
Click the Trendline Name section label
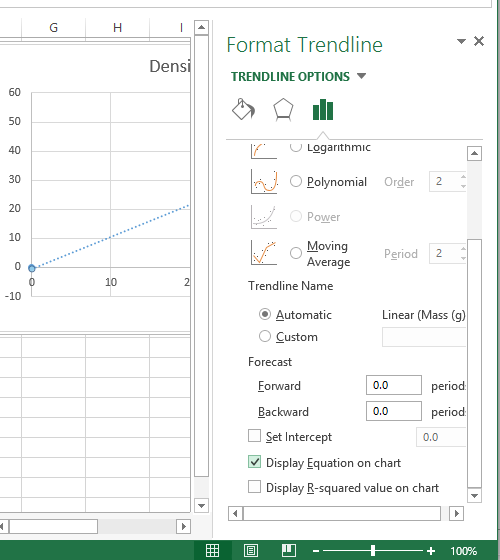coord(291,286)
